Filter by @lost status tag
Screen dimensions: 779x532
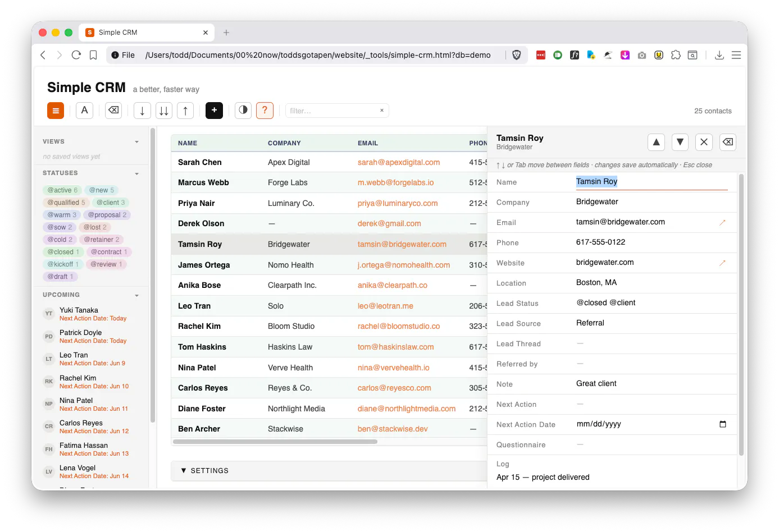pyautogui.click(x=95, y=227)
